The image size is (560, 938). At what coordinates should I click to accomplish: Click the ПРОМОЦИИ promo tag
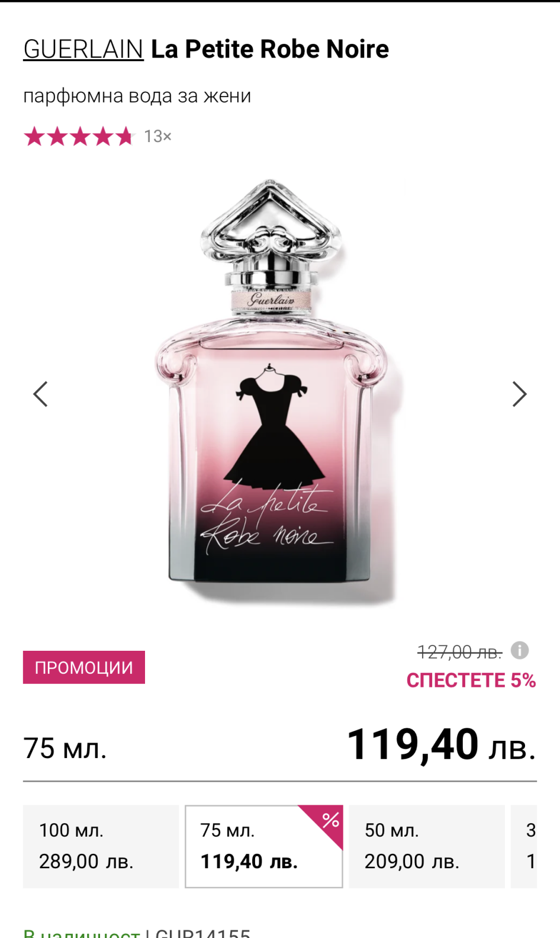pyautogui.click(x=84, y=667)
